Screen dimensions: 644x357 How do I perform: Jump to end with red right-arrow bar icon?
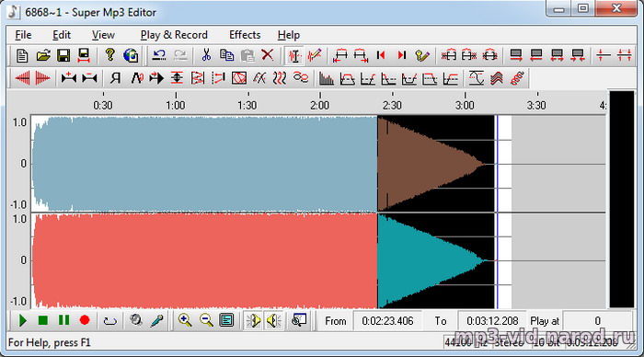[x=402, y=55]
